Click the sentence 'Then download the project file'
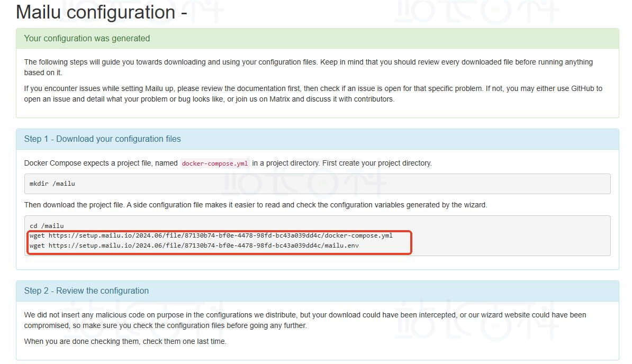This screenshot has width=632, height=364. pyautogui.click(x=256, y=205)
